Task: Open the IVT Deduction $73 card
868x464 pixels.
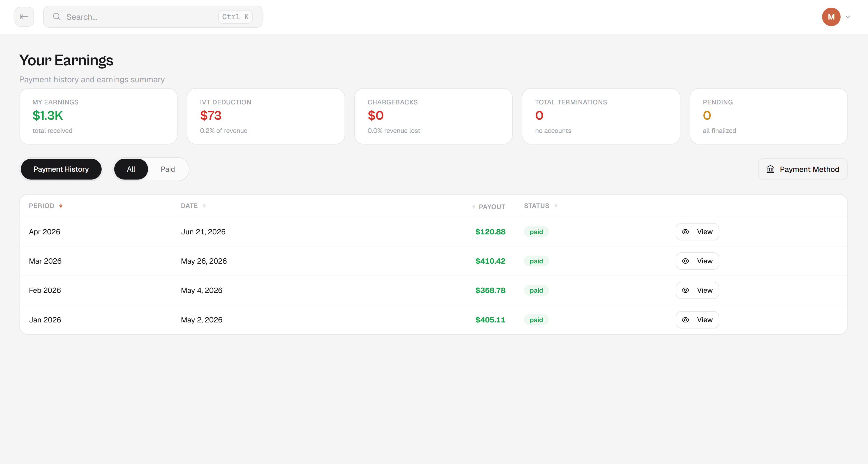Action: 266,116
